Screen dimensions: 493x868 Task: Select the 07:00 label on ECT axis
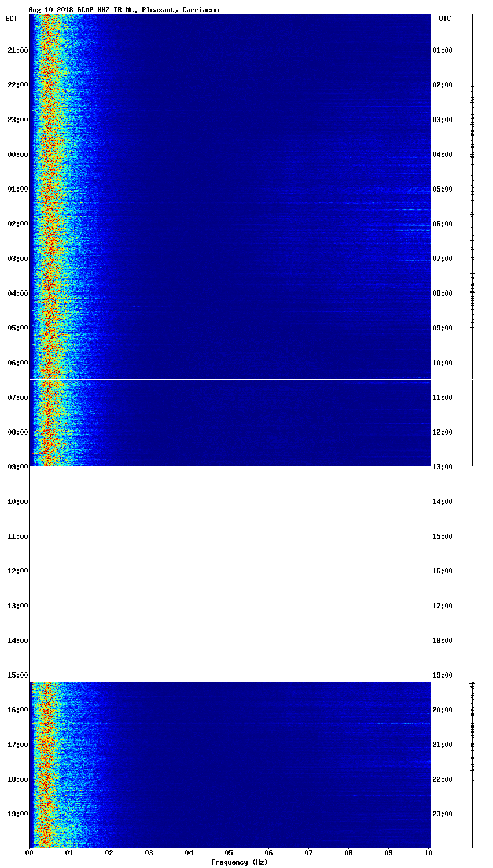[x=17, y=398]
